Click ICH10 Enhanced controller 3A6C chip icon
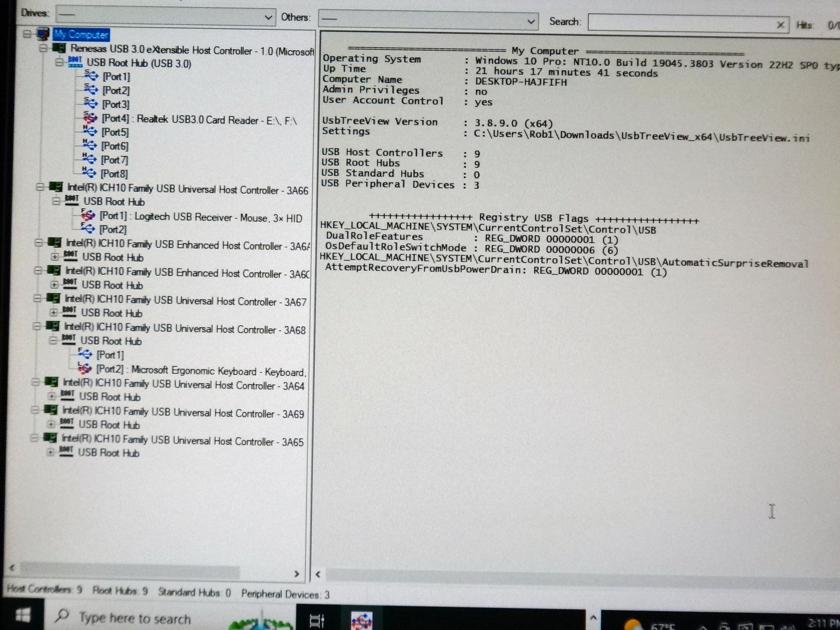Viewport: 840px width, 630px height. (53, 270)
